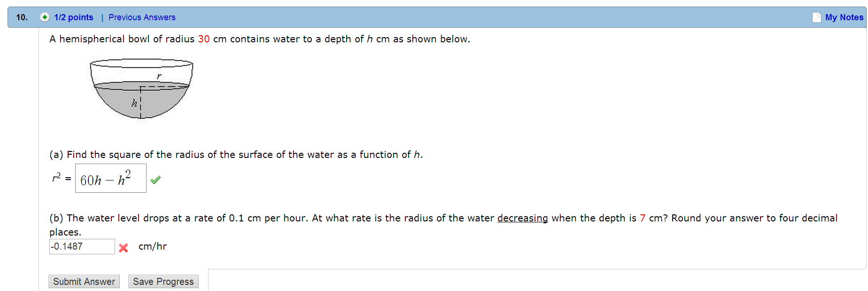
Task: Open My Notes for this question
Action: (x=844, y=17)
